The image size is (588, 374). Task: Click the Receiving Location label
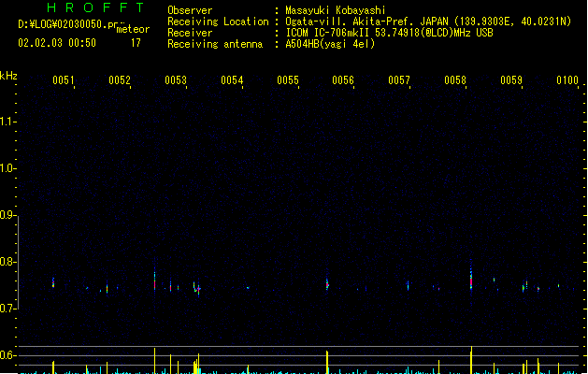pyautogui.click(x=218, y=22)
